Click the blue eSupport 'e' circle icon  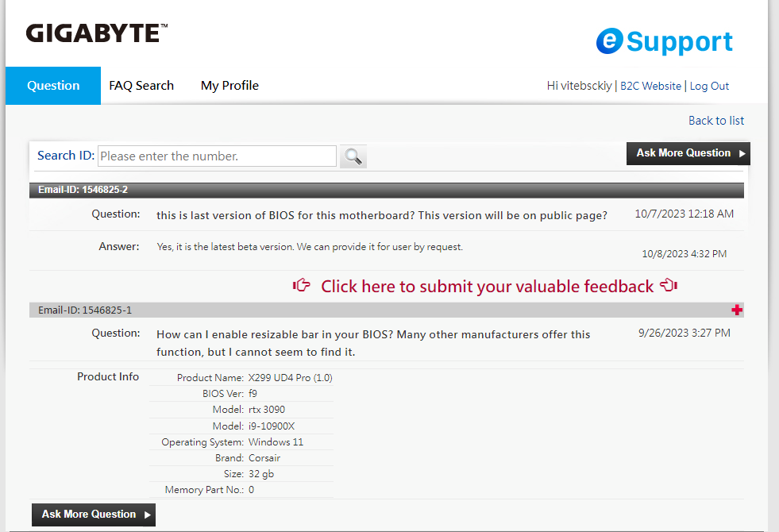tap(609, 41)
